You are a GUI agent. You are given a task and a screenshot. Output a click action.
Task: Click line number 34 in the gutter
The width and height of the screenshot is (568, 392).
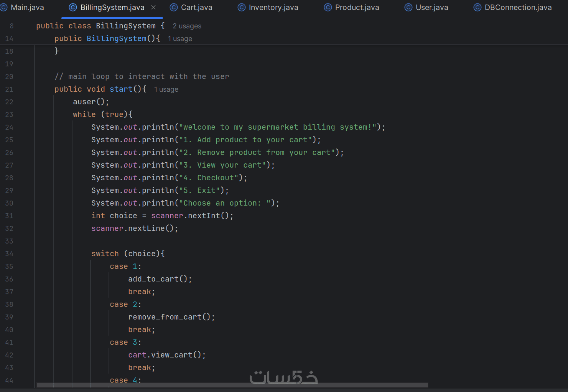pos(9,254)
